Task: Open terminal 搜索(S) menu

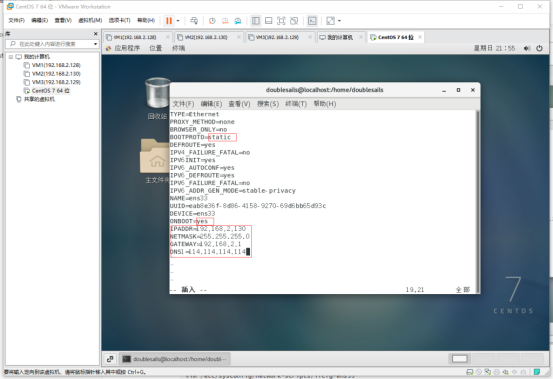Action: pyautogui.click(x=268, y=104)
